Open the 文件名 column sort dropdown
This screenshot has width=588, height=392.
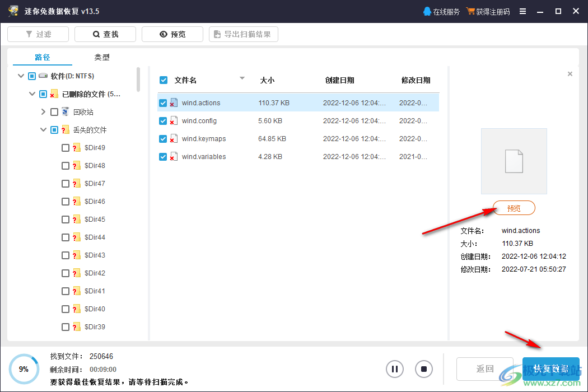click(x=242, y=78)
